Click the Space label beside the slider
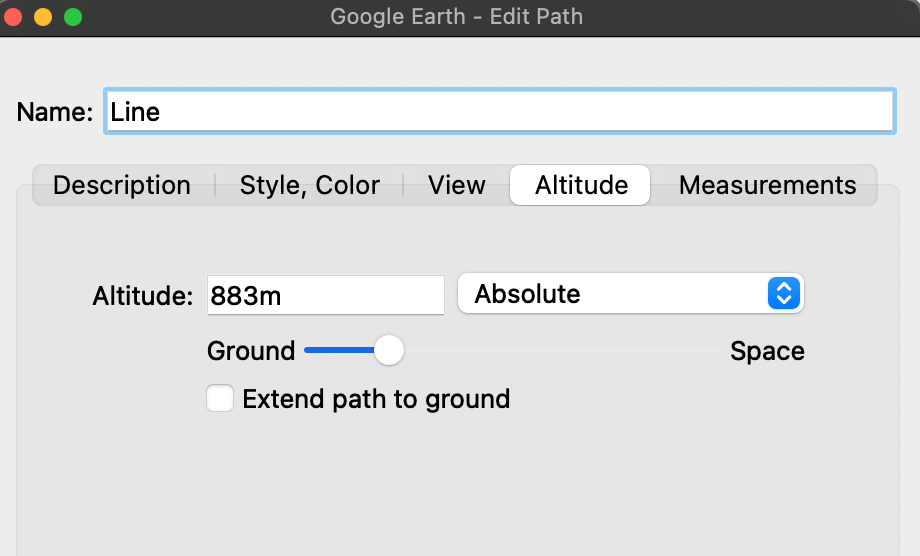Viewport: 920px width, 556px height. tap(767, 351)
